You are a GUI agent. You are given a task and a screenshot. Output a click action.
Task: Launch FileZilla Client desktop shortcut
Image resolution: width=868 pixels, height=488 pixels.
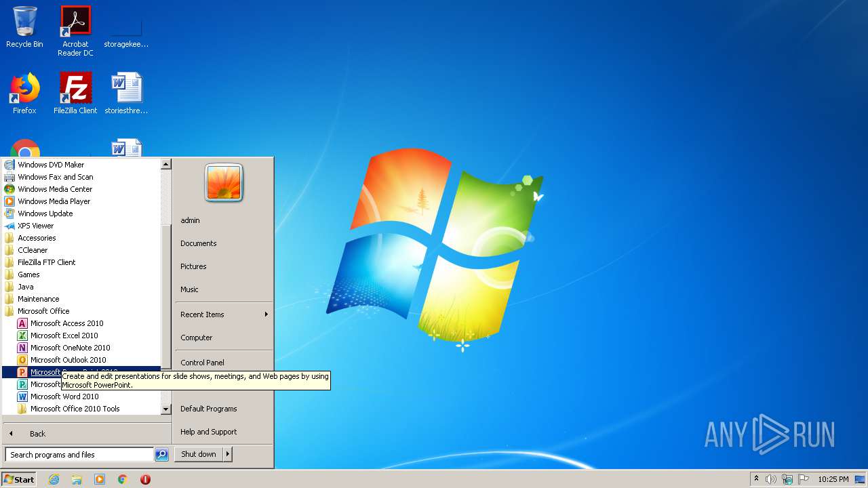point(75,94)
